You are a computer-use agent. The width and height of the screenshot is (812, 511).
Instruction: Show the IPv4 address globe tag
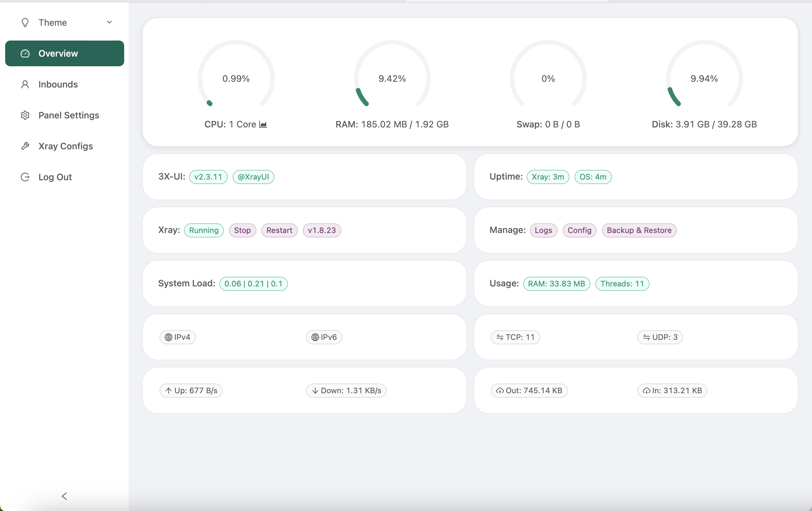click(177, 337)
